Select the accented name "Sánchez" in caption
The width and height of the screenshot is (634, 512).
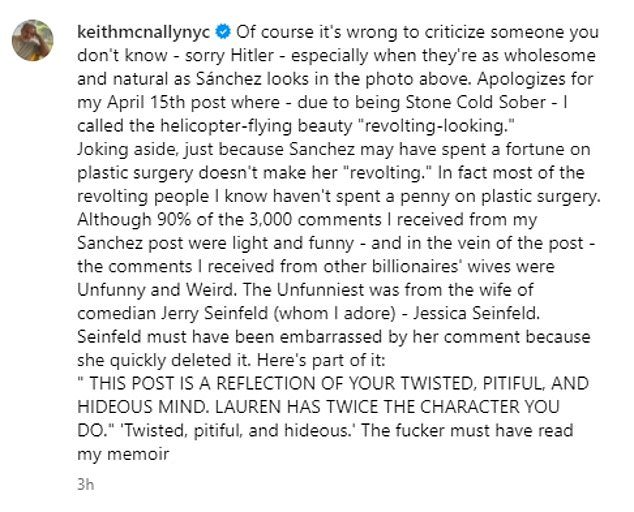pos(229,79)
